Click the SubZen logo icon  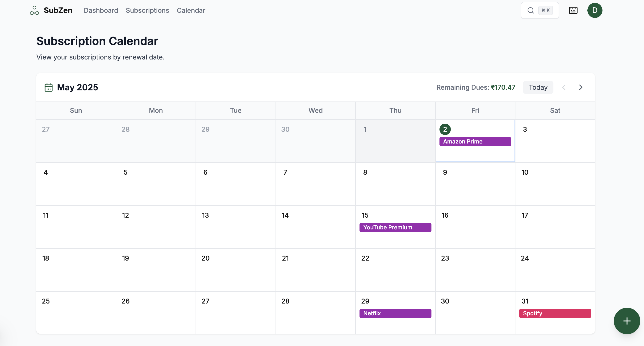[x=34, y=11]
